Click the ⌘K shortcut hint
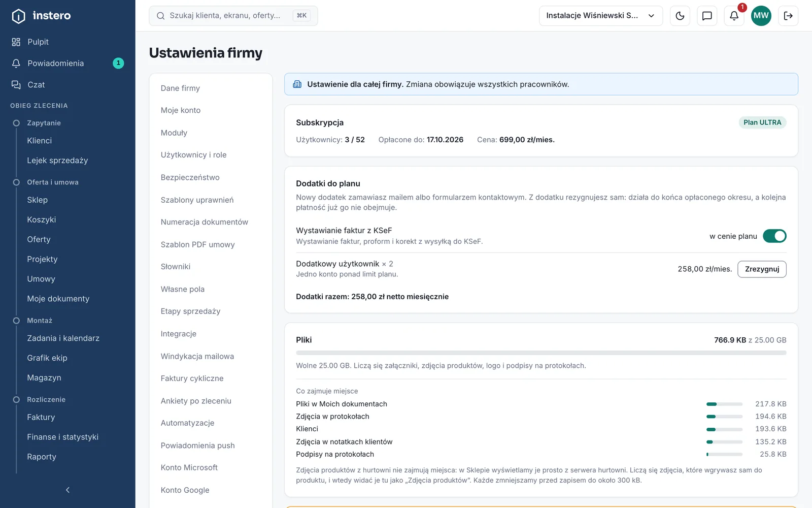Viewport: 812px width, 508px height. [301, 16]
